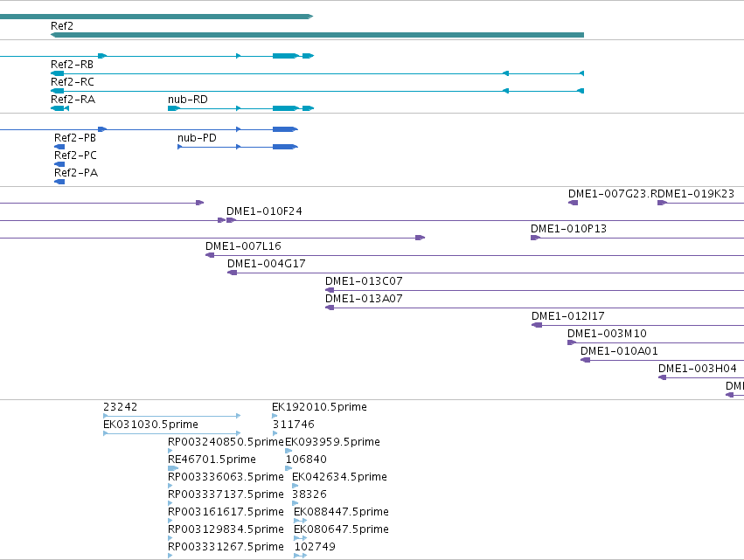Select the EK093959.5prime EST label
The width and height of the screenshot is (744, 560).
(x=332, y=442)
